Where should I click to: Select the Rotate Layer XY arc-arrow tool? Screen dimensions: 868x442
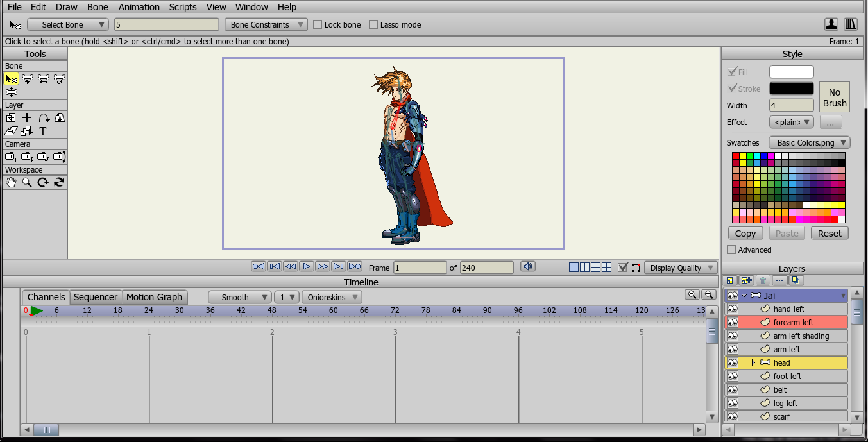point(44,117)
